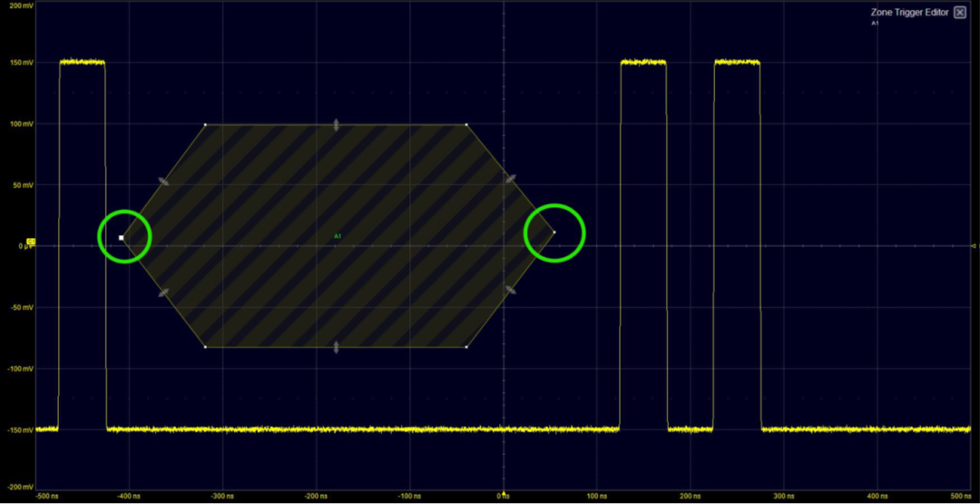
Task: Select zone vertex at -80 mV near -320 ns
Action: pyautogui.click(x=206, y=346)
